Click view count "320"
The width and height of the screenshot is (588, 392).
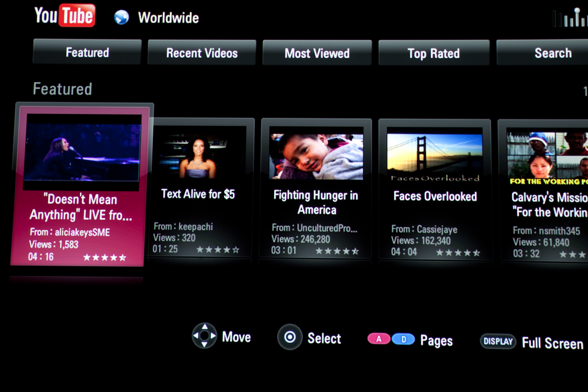(189, 238)
